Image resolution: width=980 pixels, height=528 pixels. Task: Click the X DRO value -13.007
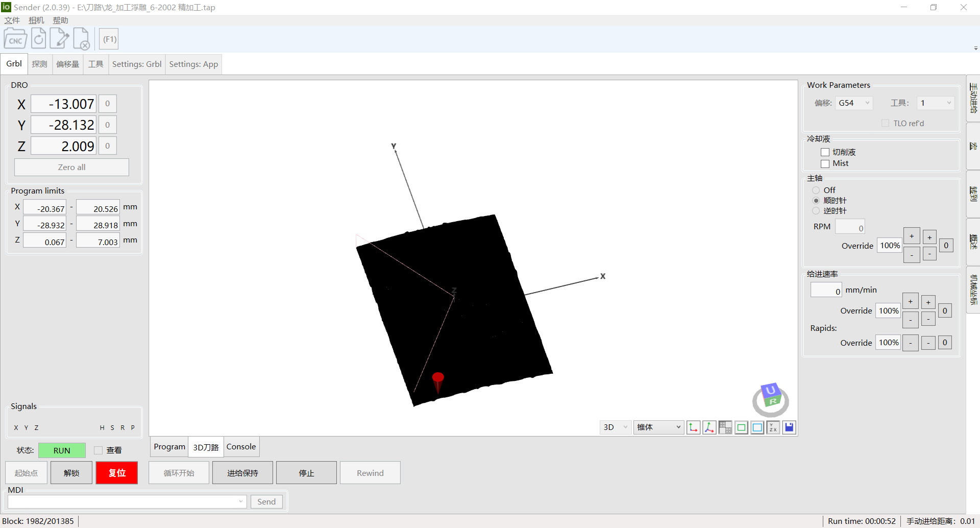point(64,104)
